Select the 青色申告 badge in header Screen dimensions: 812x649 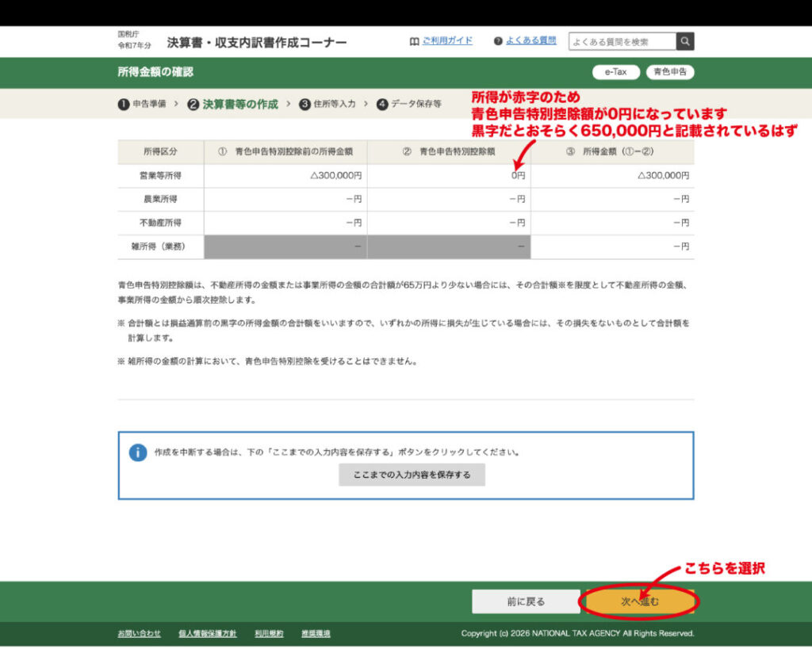point(670,72)
